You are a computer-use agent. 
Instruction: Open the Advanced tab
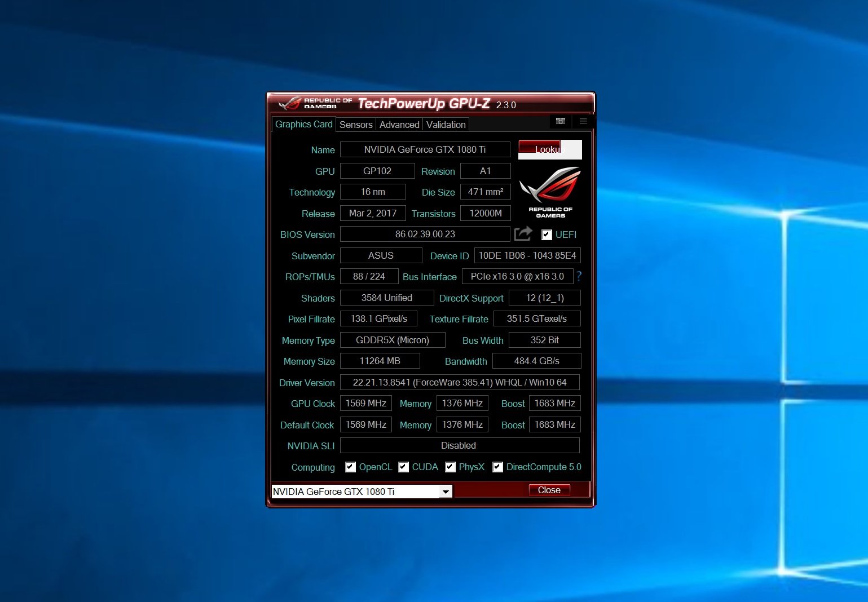399,125
